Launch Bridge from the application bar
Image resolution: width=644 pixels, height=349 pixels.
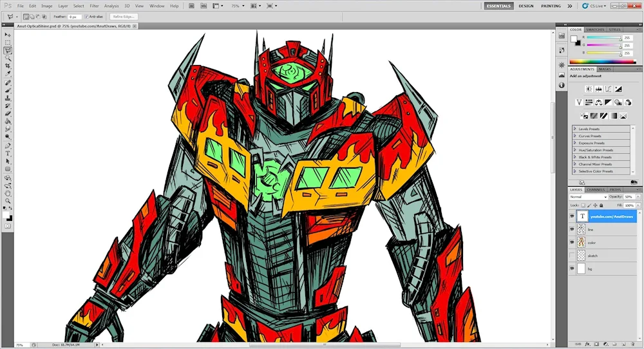pos(191,6)
